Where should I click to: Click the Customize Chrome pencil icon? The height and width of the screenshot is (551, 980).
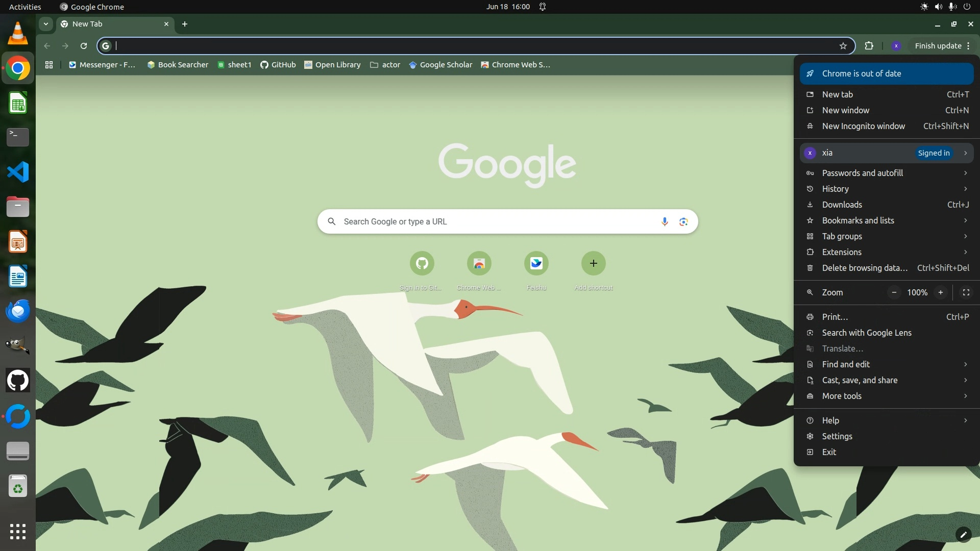(x=963, y=534)
